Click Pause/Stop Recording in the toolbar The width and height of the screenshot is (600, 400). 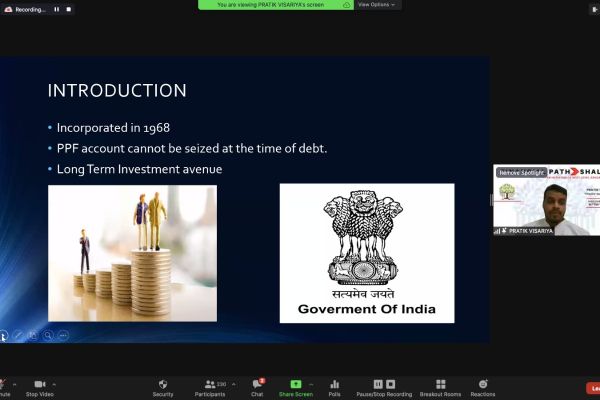tap(384, 386)
